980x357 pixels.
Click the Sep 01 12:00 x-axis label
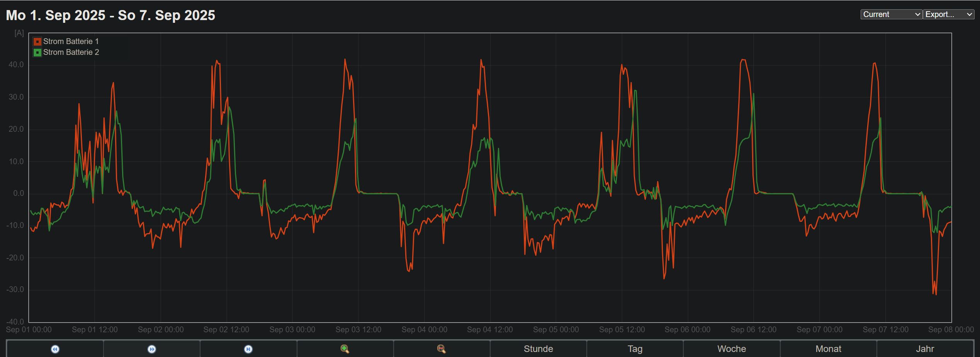[x=95, y=330]
